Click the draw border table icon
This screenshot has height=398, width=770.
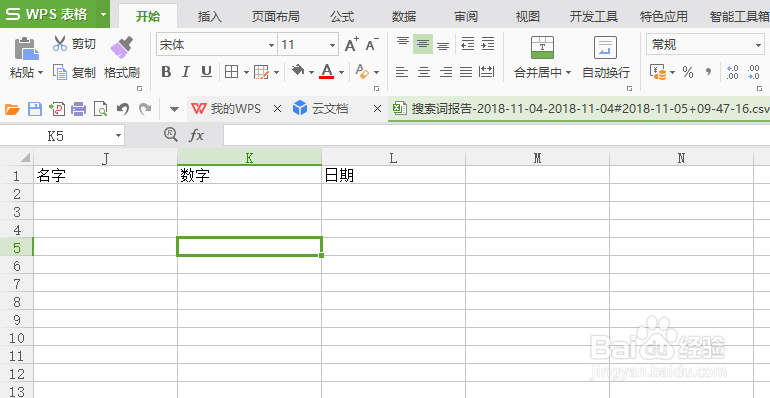[x=262, y=73]
